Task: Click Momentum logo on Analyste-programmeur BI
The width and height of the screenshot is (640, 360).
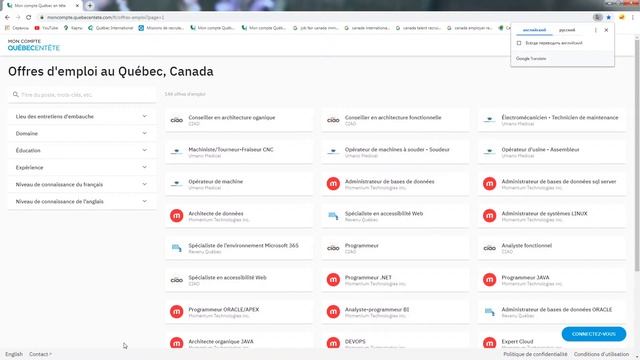Action: click(333, 312)
